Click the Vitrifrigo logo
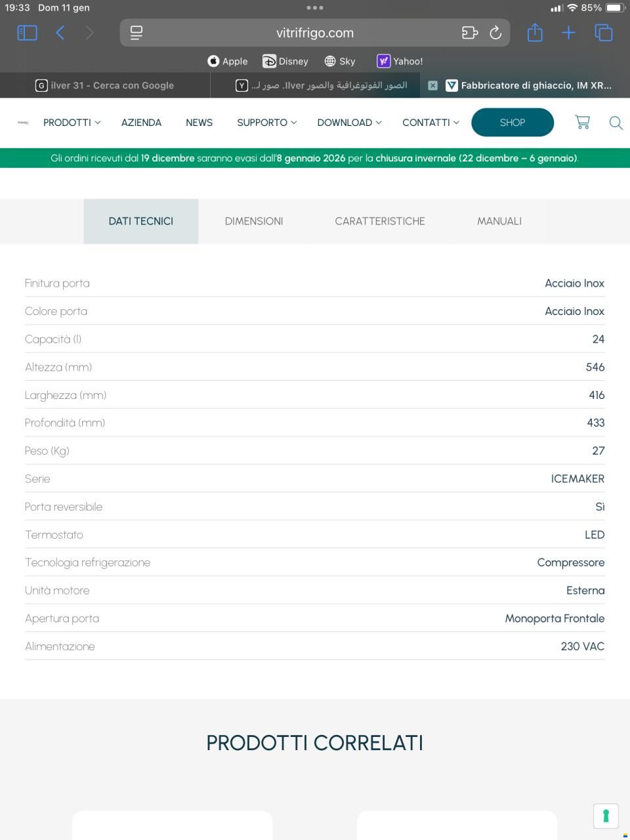The width and height of the screenshot is (630, 840). [x=23, y=122]
